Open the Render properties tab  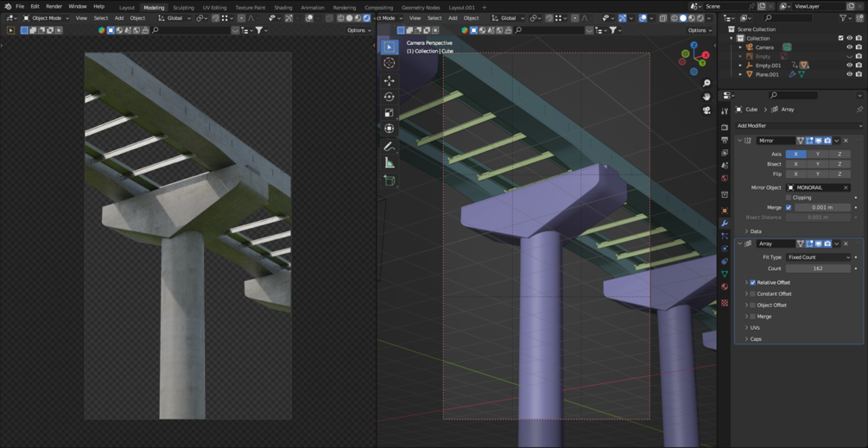[x=725, y=127]
